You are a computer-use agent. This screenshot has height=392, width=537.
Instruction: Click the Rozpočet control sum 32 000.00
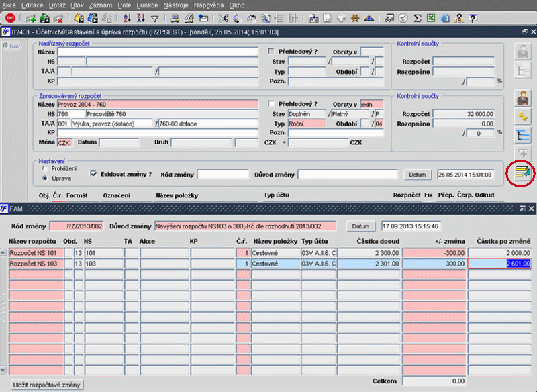pyautogui.click(x=464, y=114)
